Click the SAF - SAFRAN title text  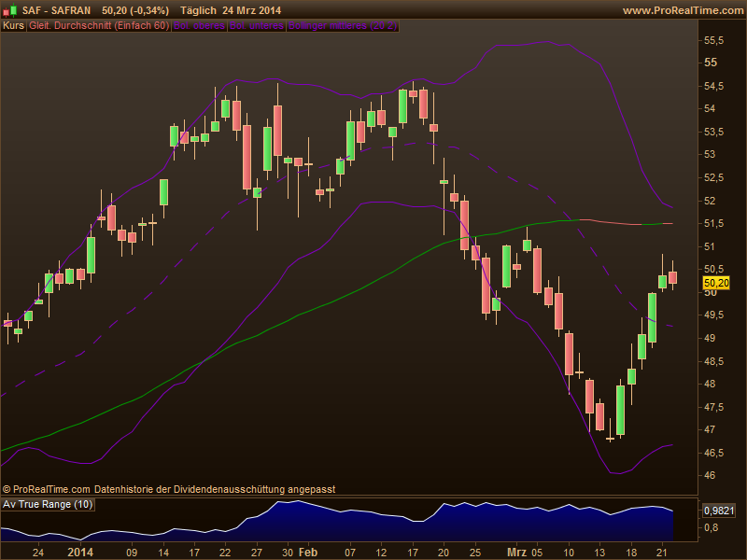pos(57,10)
